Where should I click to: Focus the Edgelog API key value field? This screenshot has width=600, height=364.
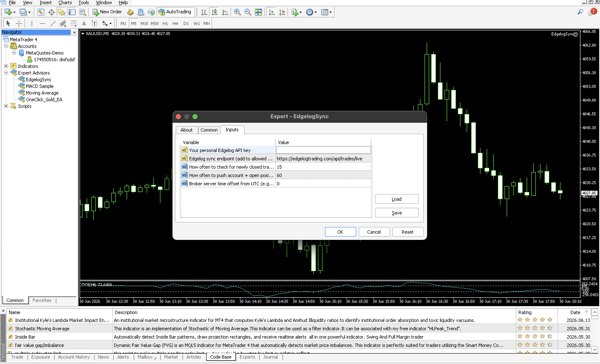[x=323, y=150]
